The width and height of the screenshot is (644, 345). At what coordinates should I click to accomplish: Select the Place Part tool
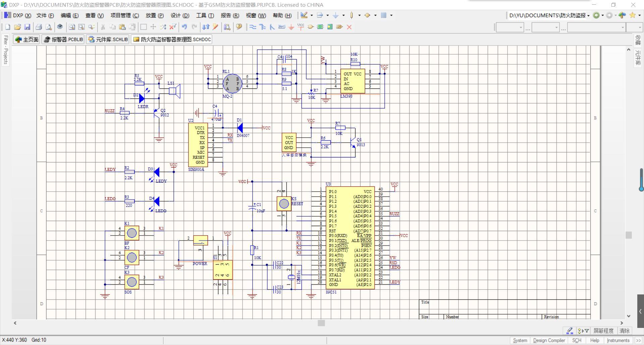click(311, 27)
